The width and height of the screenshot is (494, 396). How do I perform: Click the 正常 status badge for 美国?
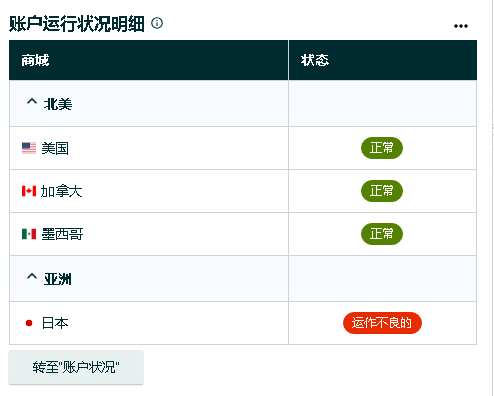(x=382, y=148)
